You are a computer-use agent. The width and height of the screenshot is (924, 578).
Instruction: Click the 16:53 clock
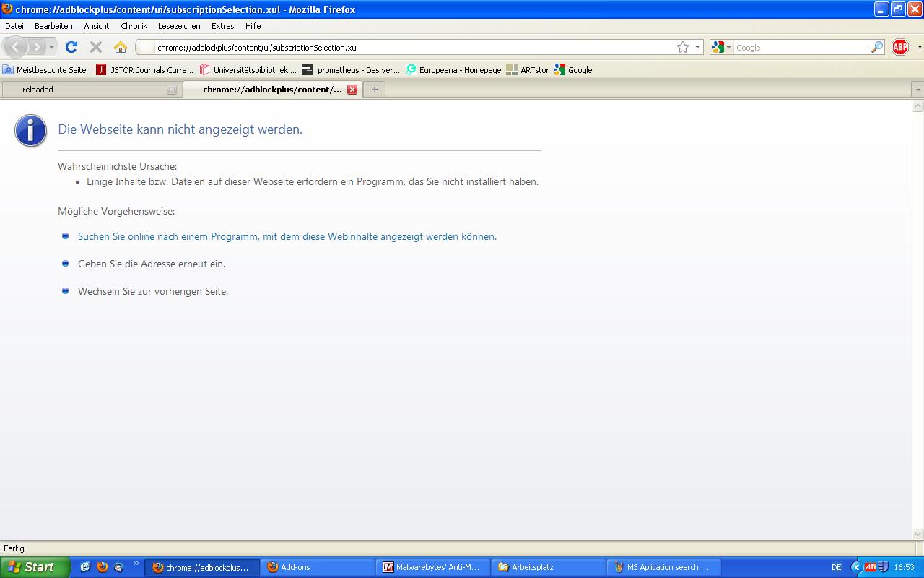(x=905, y=567)
